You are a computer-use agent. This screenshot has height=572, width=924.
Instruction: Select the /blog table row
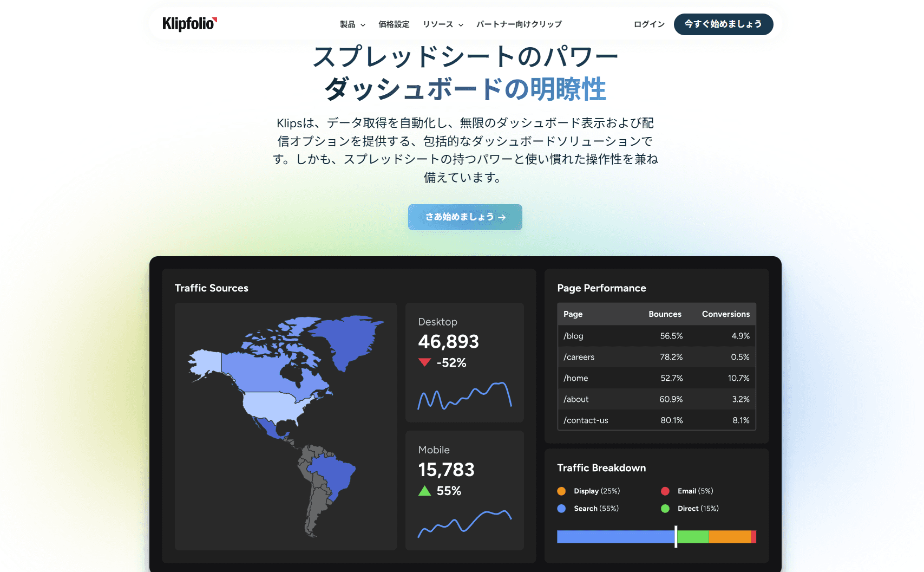(657, 336)
